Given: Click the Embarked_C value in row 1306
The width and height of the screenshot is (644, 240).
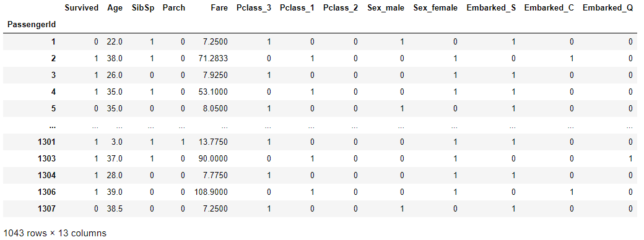Looking at the screenshot, I should pyautogui.click(x=572, y=192).
